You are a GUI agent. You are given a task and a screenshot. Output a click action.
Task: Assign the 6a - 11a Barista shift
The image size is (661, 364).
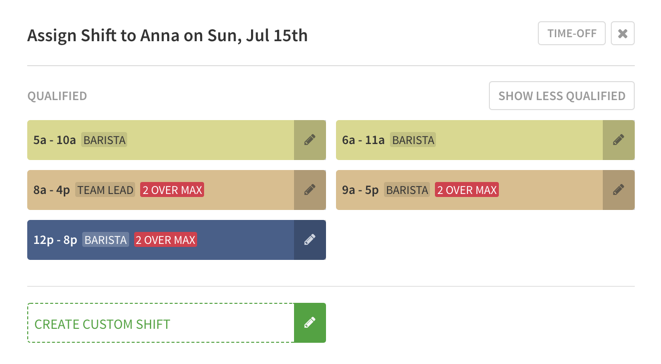tap(469, 140)
